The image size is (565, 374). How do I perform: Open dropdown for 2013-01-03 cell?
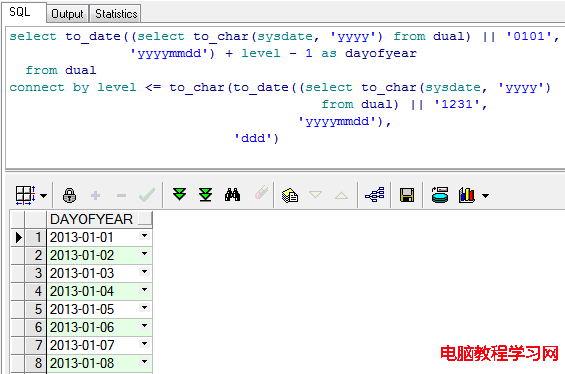(144, 271)
